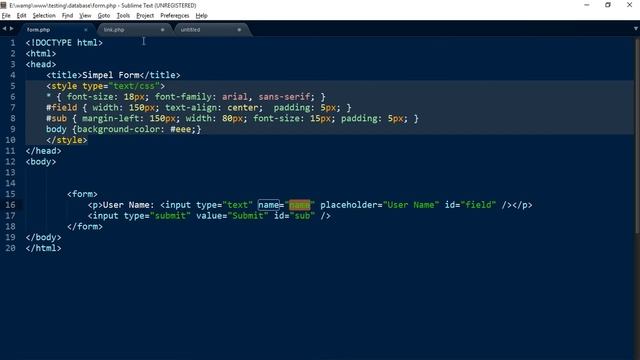
Task: Click the <!DOCTYPE html> line
Action: [64, 43]
